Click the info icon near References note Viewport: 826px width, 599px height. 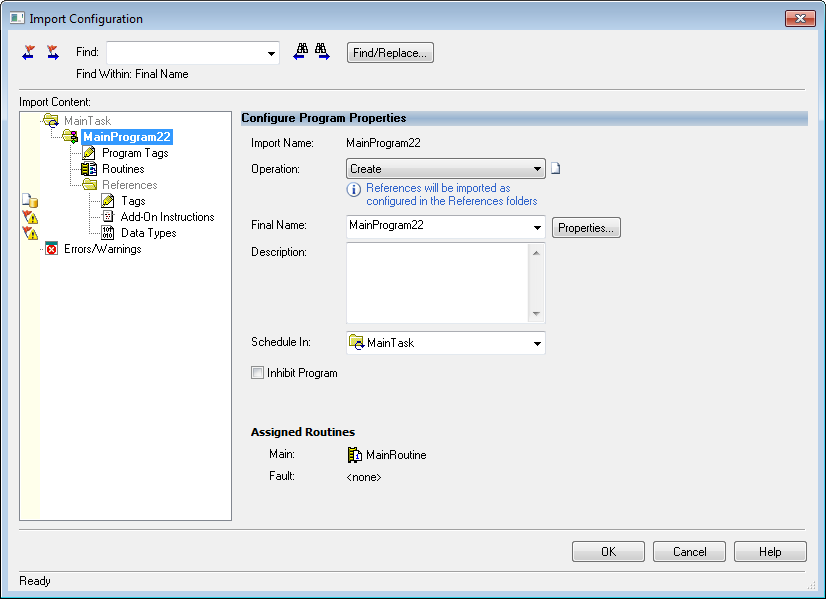(353, 189)
